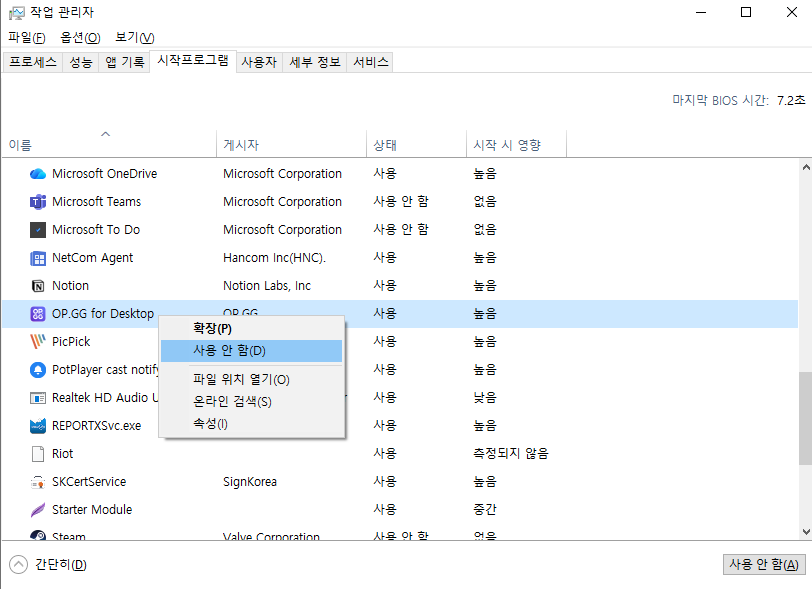The width and height of the screenshot is (812, 589).
Task: Select the Starter Module row name
Action: pyautogui.click(x=92, y=509)
